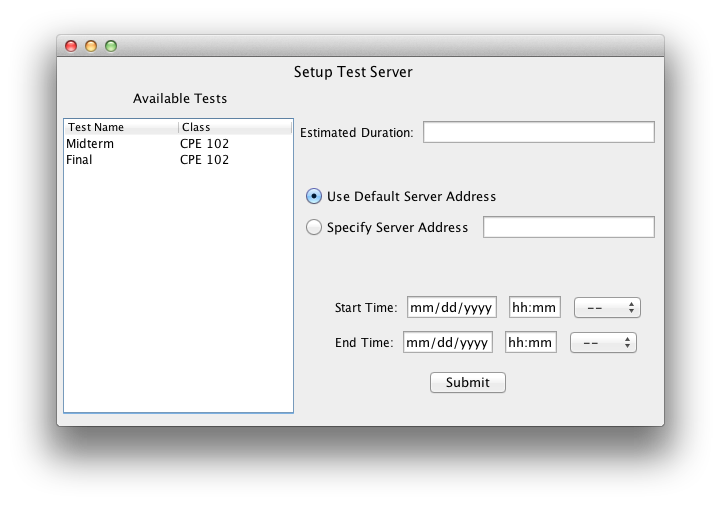Viewport: 721px width, 505px height.
Task: Click the CPE 102 class cell for Final
Action: click(x=204, y=160)
